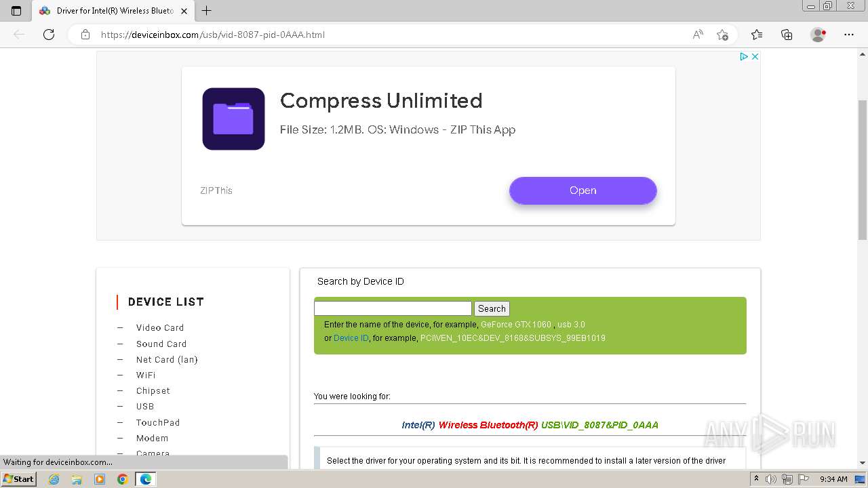This screenshot has height=488, width=868.
Task: Click the Wireless Bluetooth(R) red text
Action: point(488,425)
